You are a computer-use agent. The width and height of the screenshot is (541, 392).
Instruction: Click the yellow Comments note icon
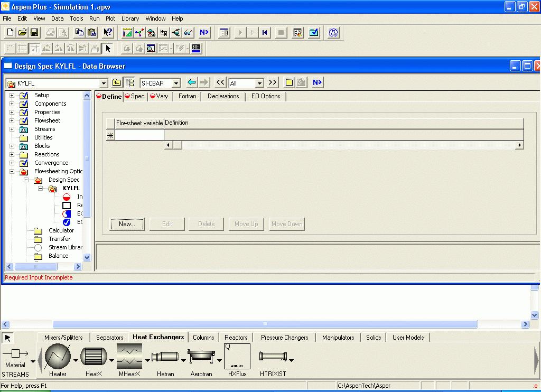tap(289, 82)
